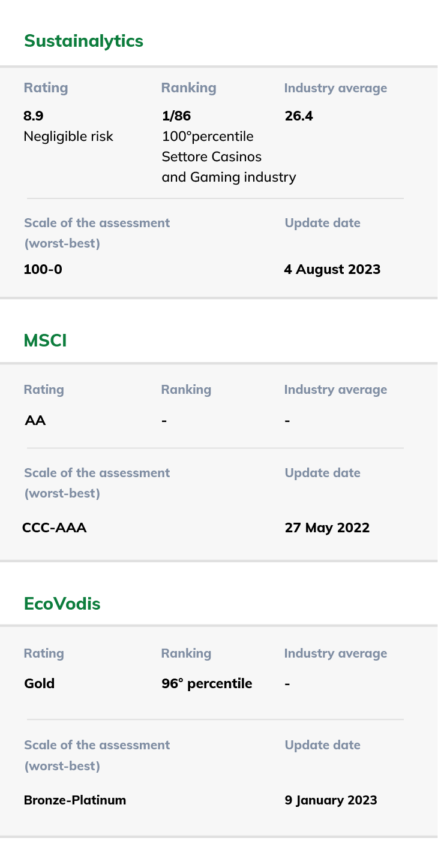This screenshot has height=868, width=438.
Task: Click the 9 January 2023 update date
Action: click(331, 800)
